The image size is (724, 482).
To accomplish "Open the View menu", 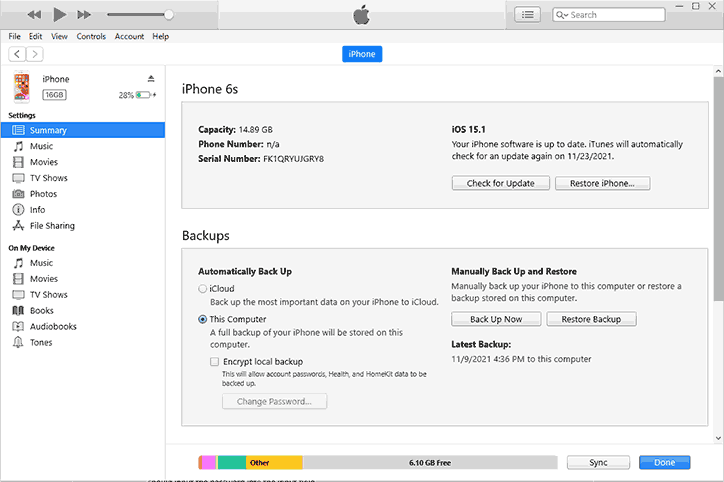I will [59, 36].
